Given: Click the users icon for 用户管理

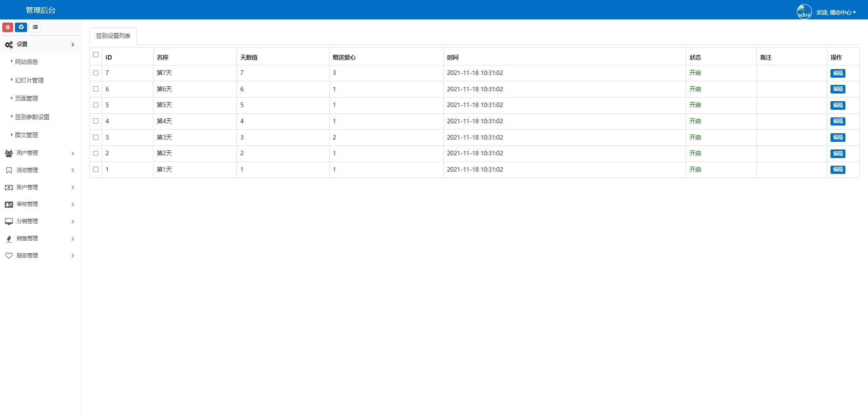Looking at the screenshot, I should point(9,154).
